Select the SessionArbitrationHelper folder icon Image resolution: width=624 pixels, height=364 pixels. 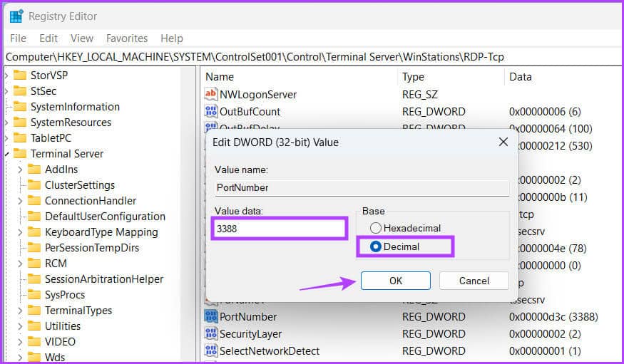click(34, 279)
